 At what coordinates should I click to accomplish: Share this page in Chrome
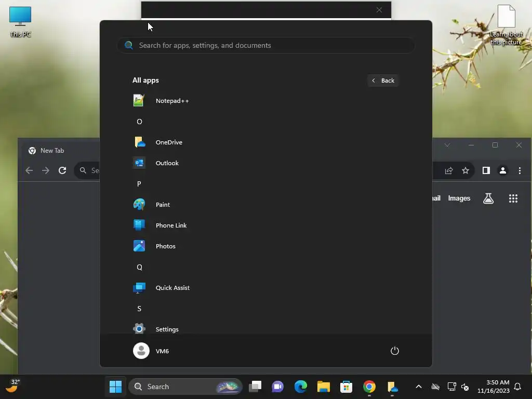(449, 170)
